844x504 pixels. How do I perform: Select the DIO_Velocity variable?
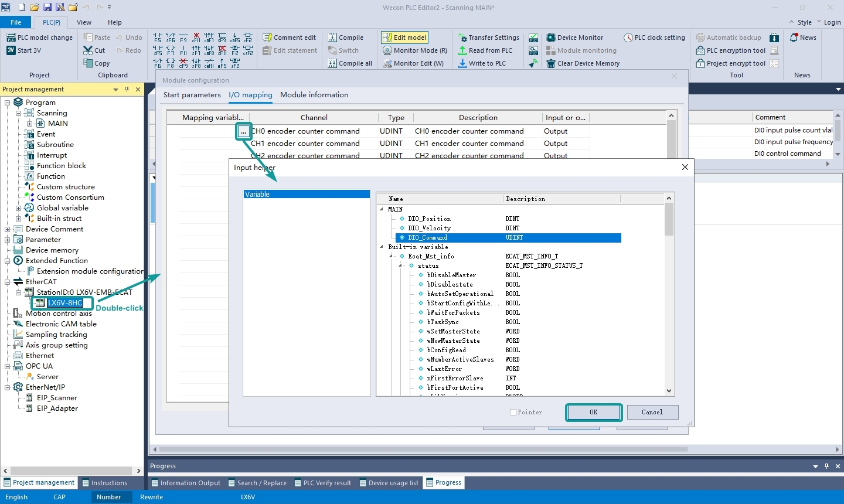[x=430, y=228]
